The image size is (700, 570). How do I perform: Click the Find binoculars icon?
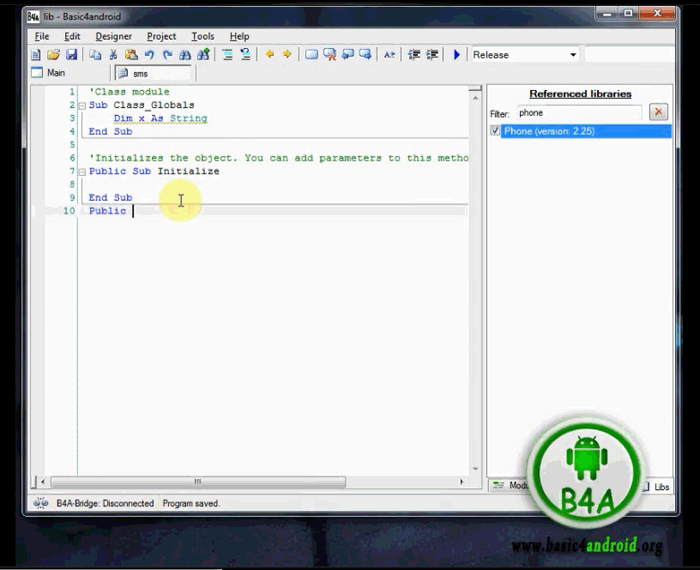185,55
